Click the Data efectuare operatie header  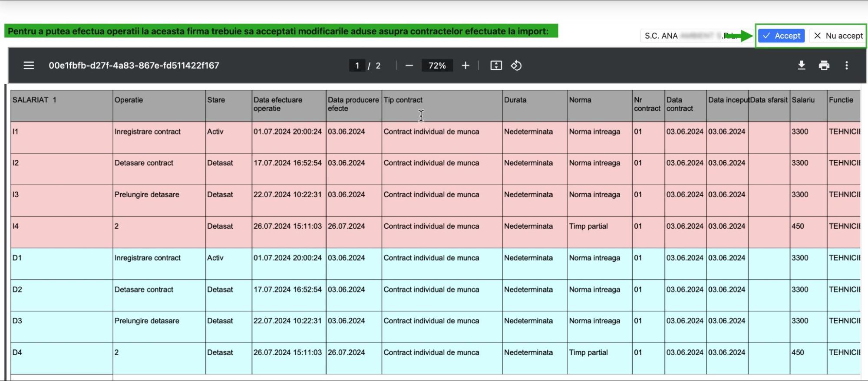pos(289,106)
